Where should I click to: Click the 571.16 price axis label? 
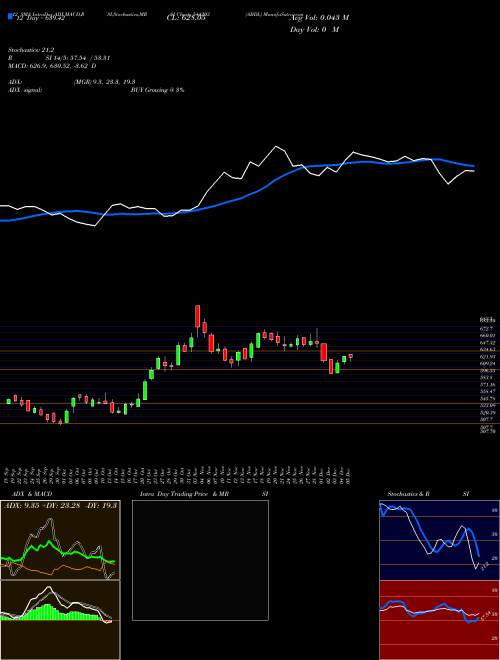pos(487,385)
